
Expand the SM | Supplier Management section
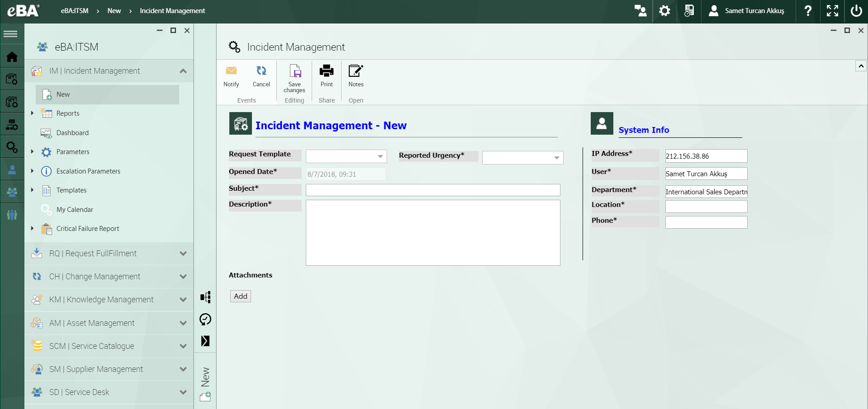tap(183, 369)
